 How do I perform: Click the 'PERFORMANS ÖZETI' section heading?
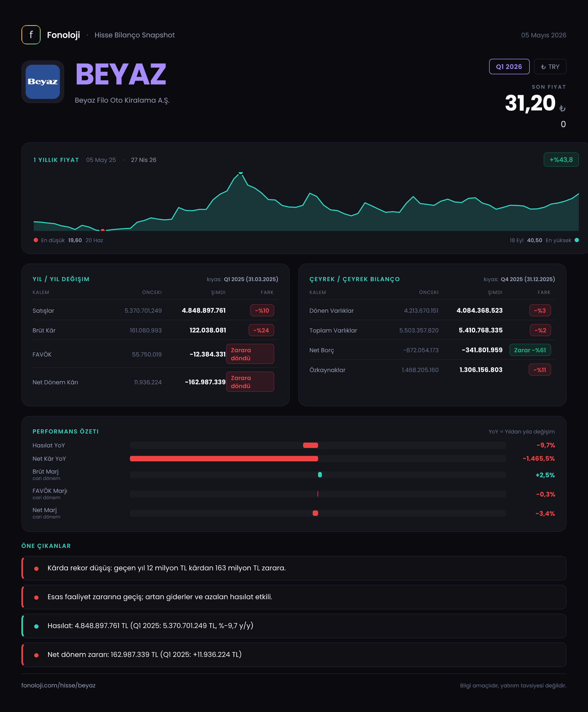click(x=65, y=432)
